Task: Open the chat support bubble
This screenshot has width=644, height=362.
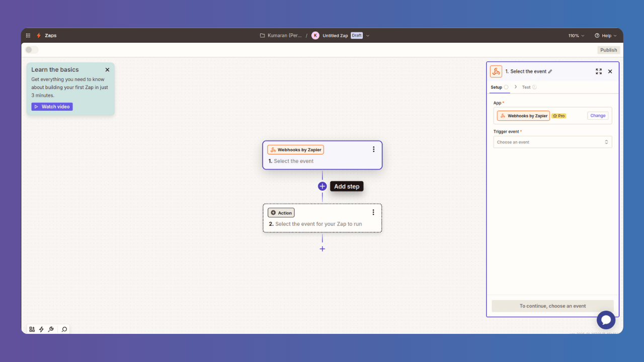Action: [606, 320]
